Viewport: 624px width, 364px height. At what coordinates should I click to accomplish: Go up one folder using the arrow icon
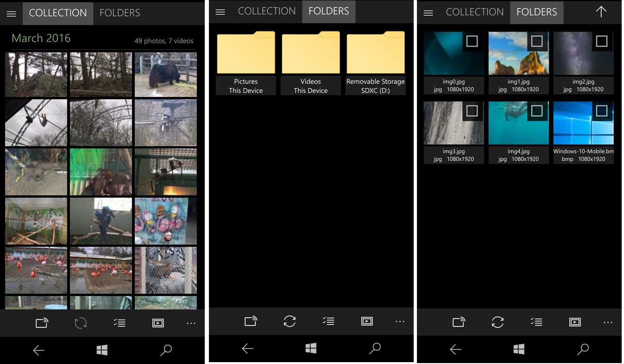[x=601, y=12]
